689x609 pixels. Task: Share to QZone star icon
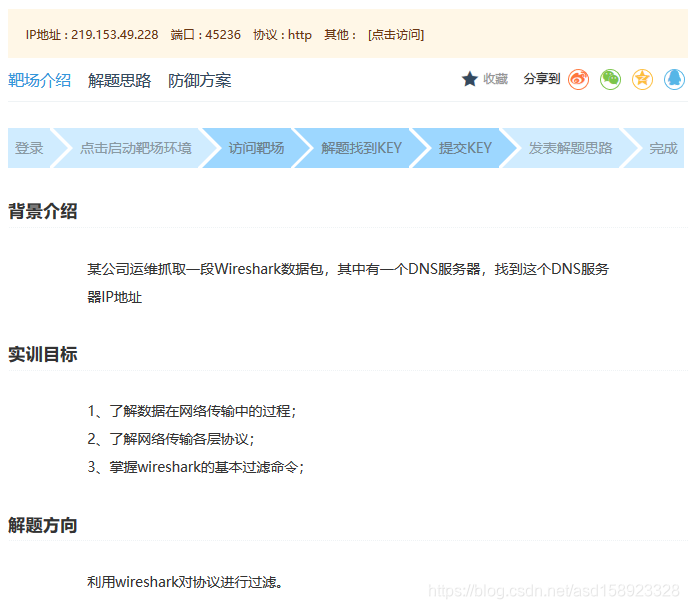(x=642, y=80)
